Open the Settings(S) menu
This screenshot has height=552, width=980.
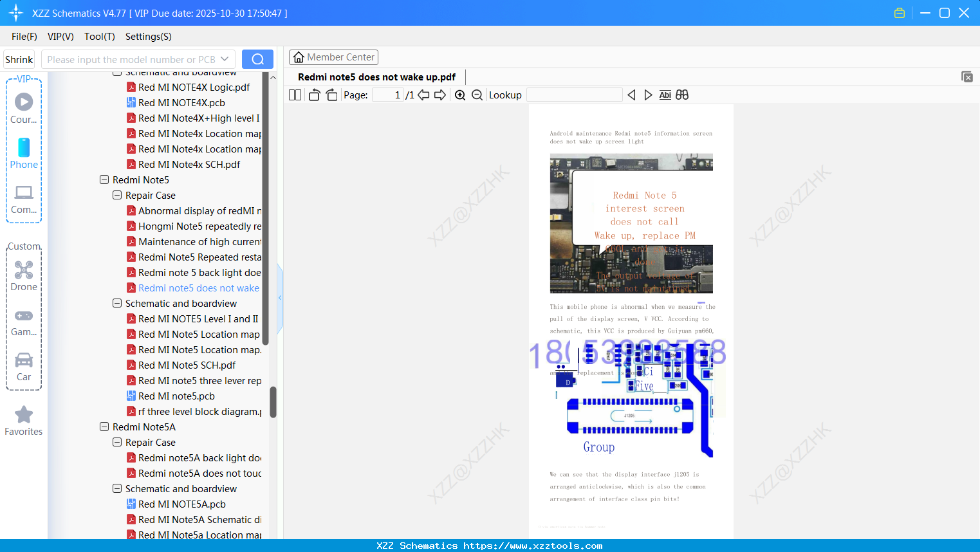pos(149,37)
